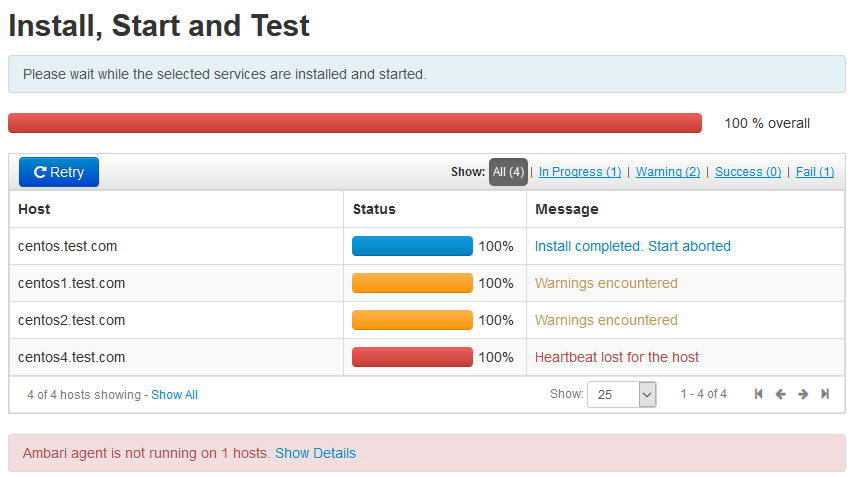The image size is (861, 477).
Task: Click 'Heartbeat lost for the host' link
Action: click(x=617, y=357)
